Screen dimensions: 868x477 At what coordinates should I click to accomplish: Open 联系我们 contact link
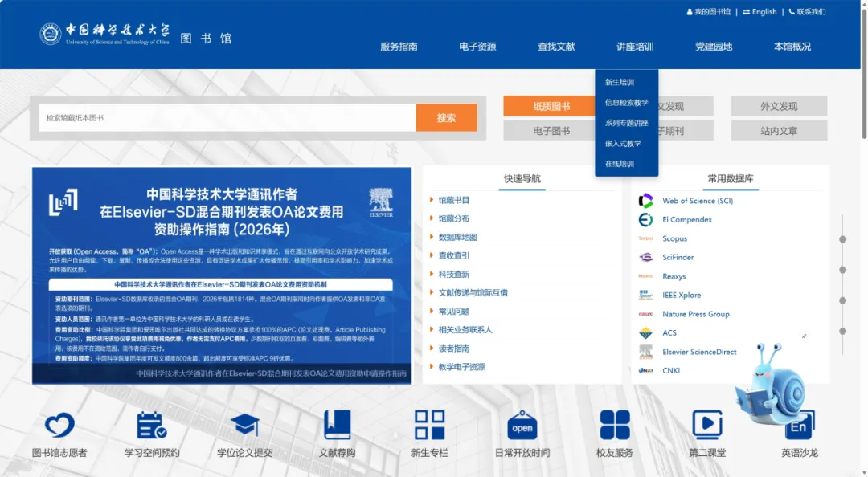[807, 11]
